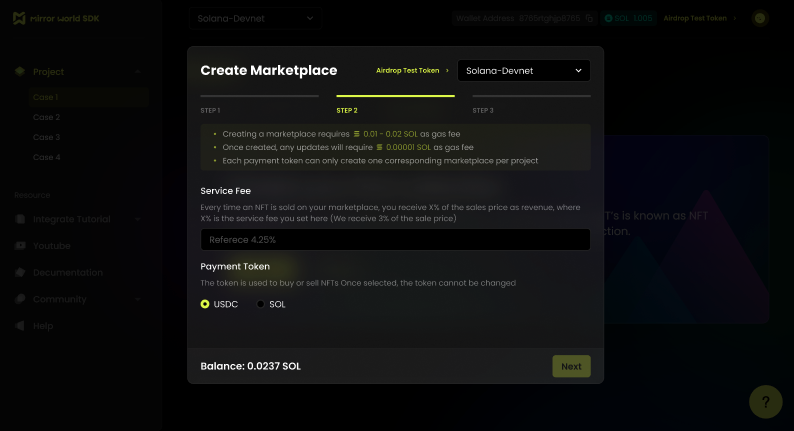This screenshot has width=794, height=431.
Task: Copy the wallet address icon
Action: click(589, 18)
